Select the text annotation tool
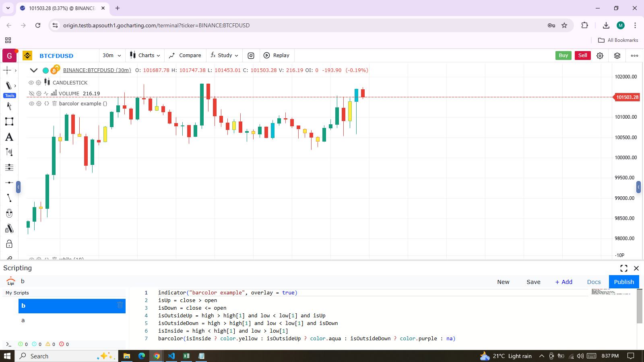This screenshot has width=644, height=362. pyautogui.click(x=9, y=137)
